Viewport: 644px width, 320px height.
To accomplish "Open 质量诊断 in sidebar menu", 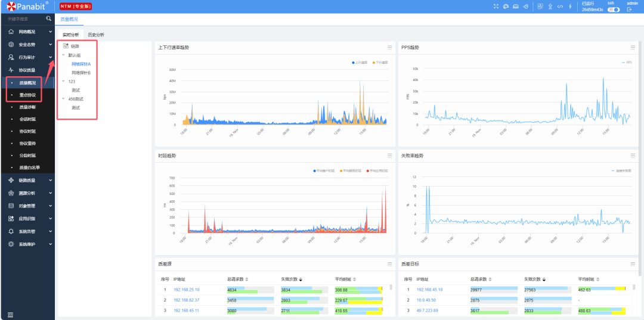I will coord(27,107).
